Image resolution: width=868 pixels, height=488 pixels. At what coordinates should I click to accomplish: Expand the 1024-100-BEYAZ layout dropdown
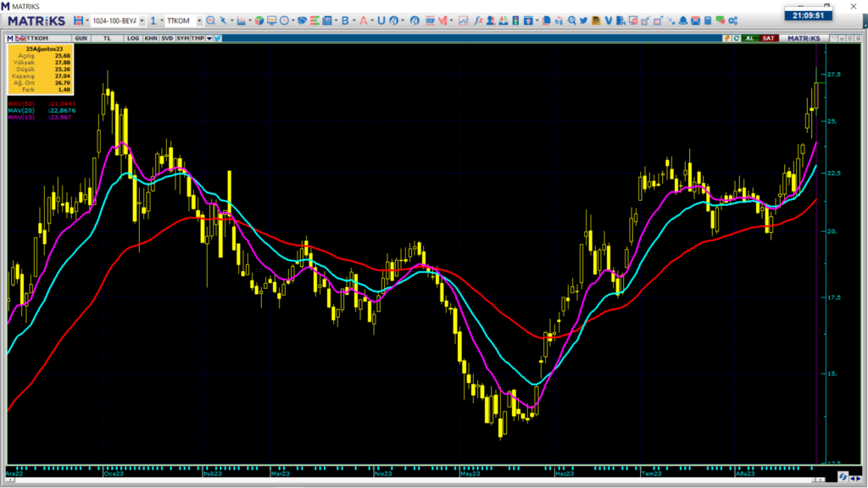(x=142, y=21)
